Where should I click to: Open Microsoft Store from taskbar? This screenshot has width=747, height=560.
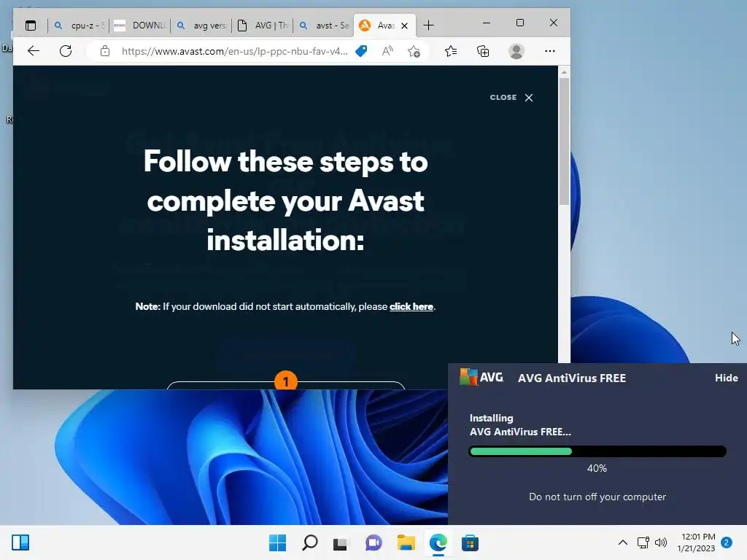click(470, 542)
